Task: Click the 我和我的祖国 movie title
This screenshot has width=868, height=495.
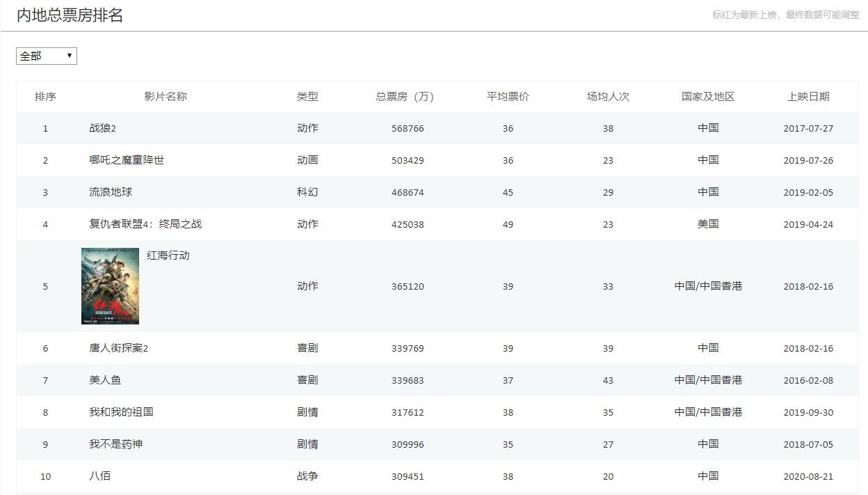Action: (x=121, y=412)
